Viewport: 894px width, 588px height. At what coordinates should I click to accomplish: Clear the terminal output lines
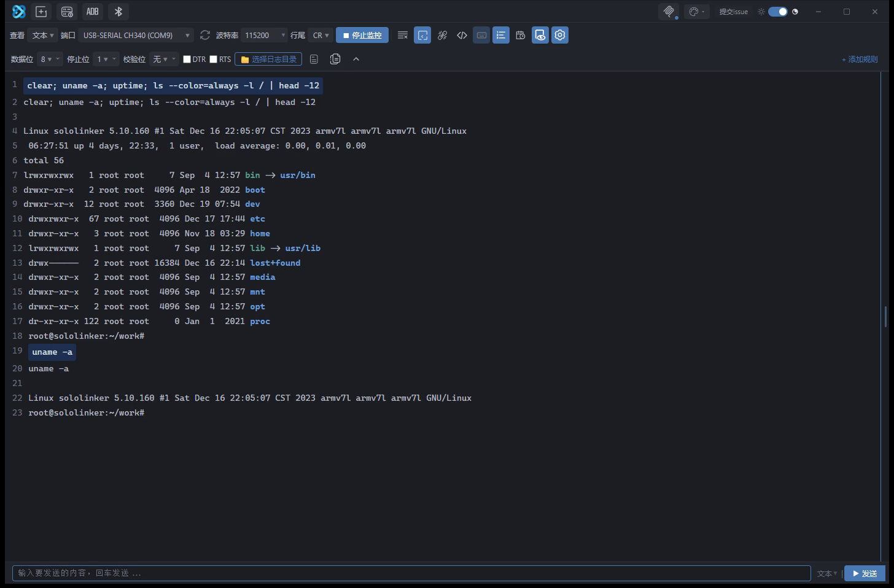[403, 35]
